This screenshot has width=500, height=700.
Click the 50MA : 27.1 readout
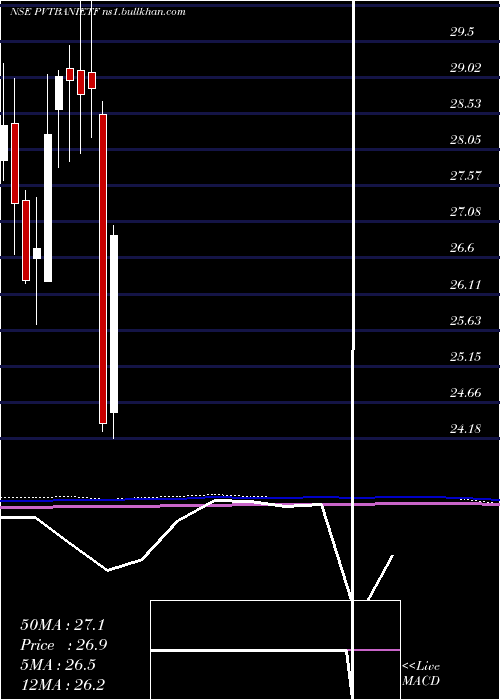point(62,625)
